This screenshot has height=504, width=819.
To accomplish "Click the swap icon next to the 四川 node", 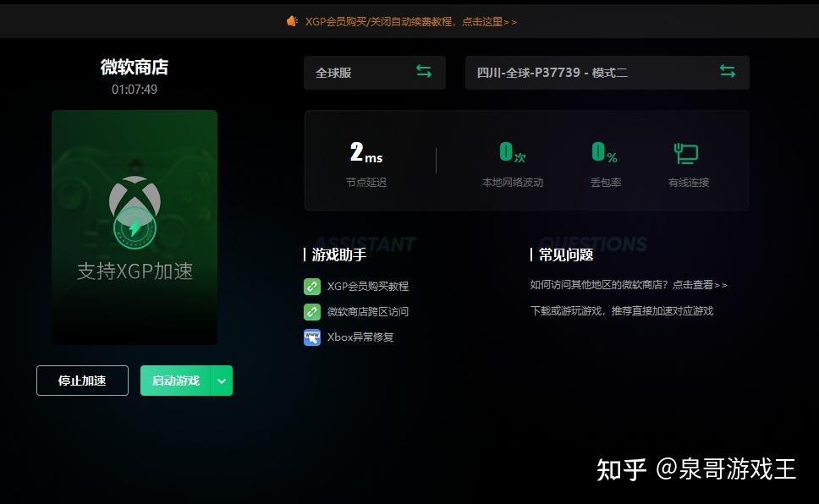I will tap(728, 72).
